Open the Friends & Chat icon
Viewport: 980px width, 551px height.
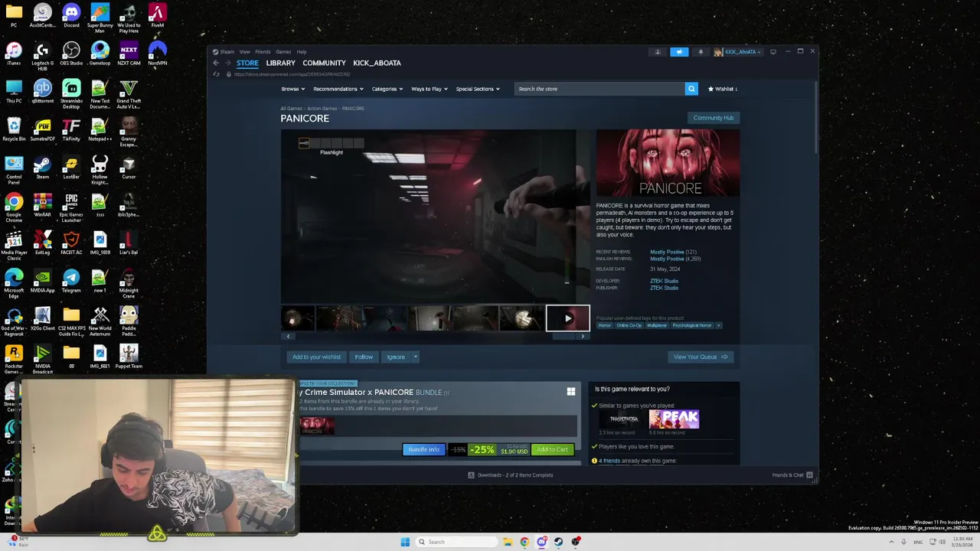click(x=808, y=474)
